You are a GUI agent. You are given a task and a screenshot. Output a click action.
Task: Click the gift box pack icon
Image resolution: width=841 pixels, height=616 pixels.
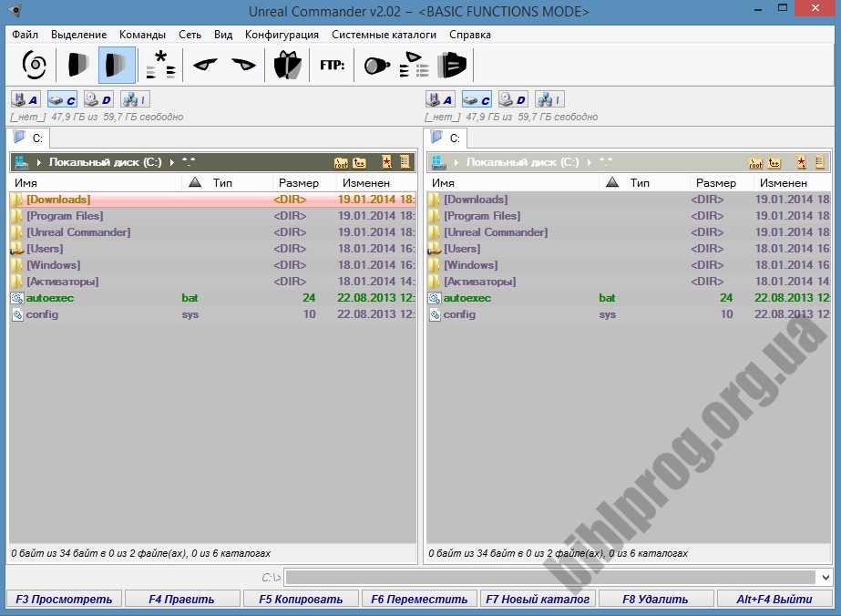pyautogui.click(x=288, y=65)
